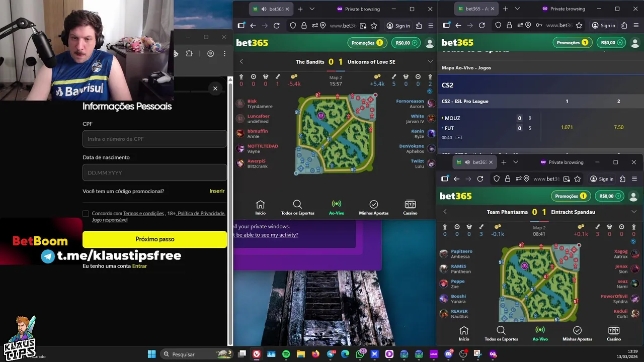
Task: List all tabs in the CS2 window
Action: pos(517,9)
